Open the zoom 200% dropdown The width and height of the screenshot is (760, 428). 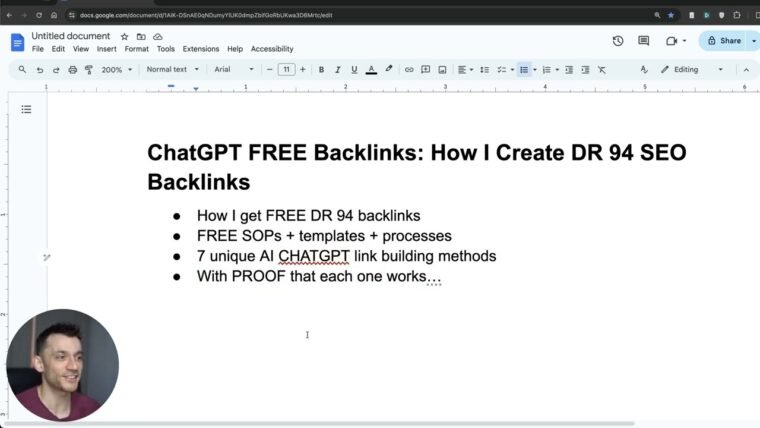point(116,70)
